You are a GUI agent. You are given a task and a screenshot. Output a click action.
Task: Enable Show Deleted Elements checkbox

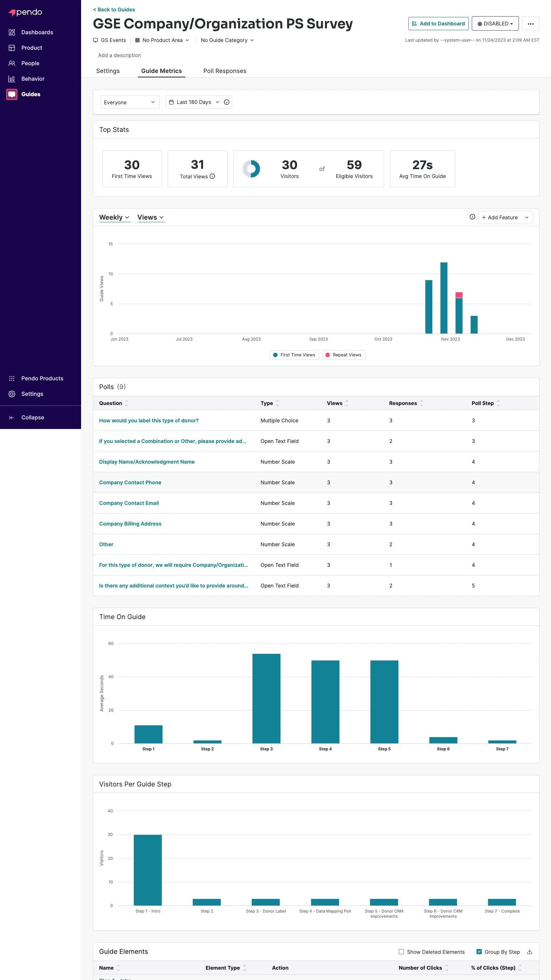coord(401,952)
